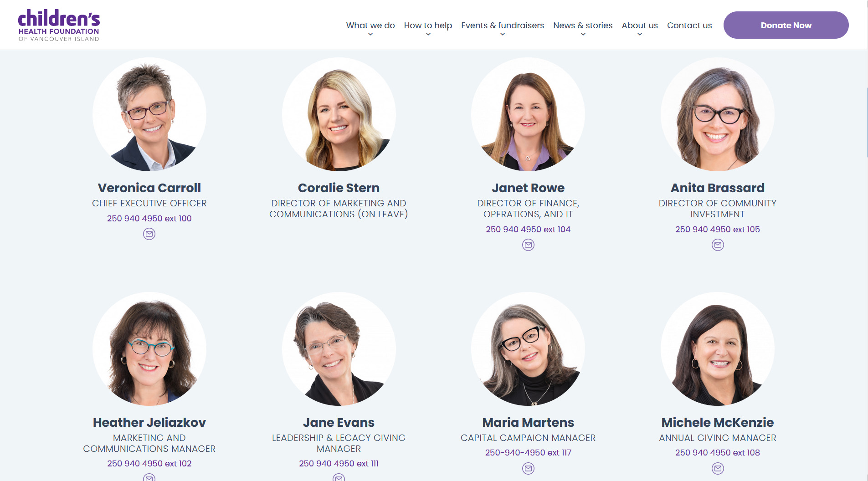Click the page's vertical scrollbar
This screenshot has height=481, width=868.
pos(867,123)
